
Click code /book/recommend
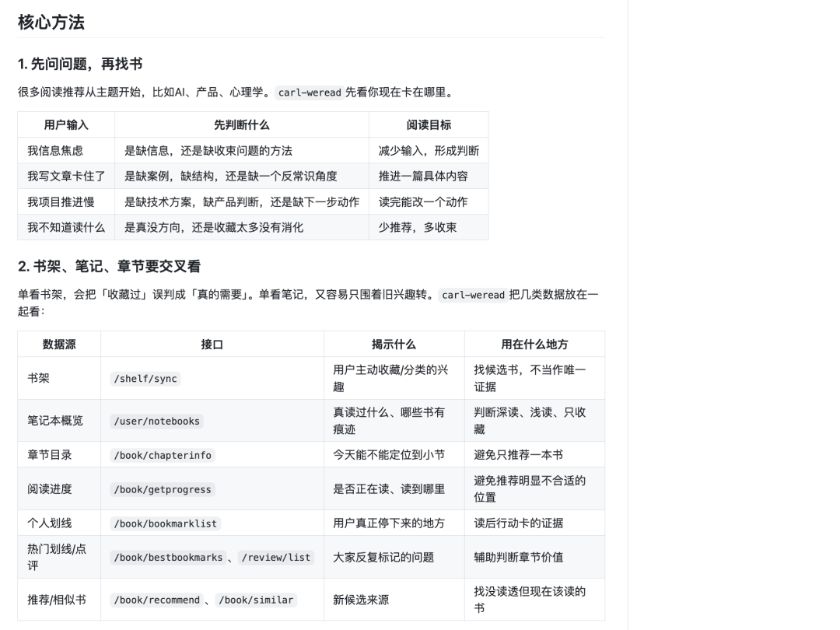tap(156, 600)
